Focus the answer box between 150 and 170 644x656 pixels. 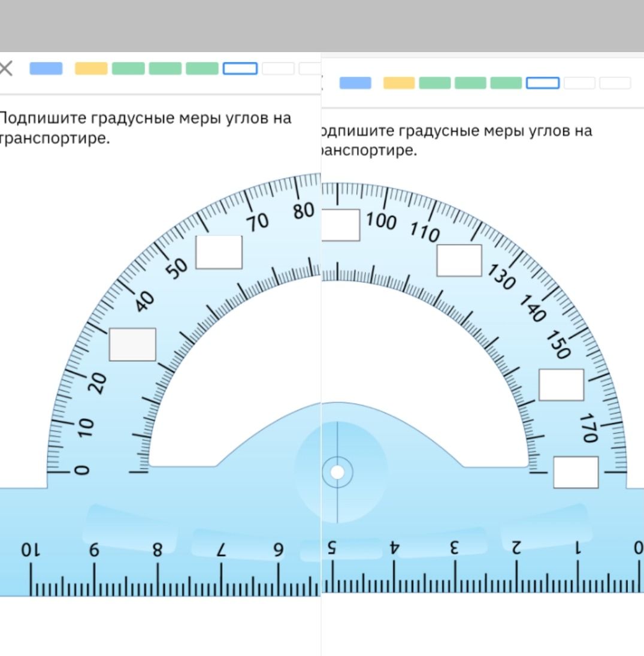tap(561, 385)
